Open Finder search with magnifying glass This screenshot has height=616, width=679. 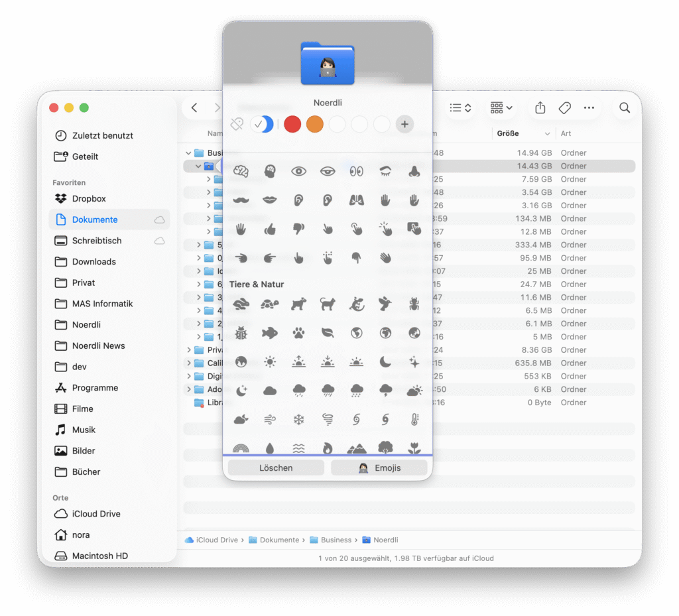(x=624, y=107)
